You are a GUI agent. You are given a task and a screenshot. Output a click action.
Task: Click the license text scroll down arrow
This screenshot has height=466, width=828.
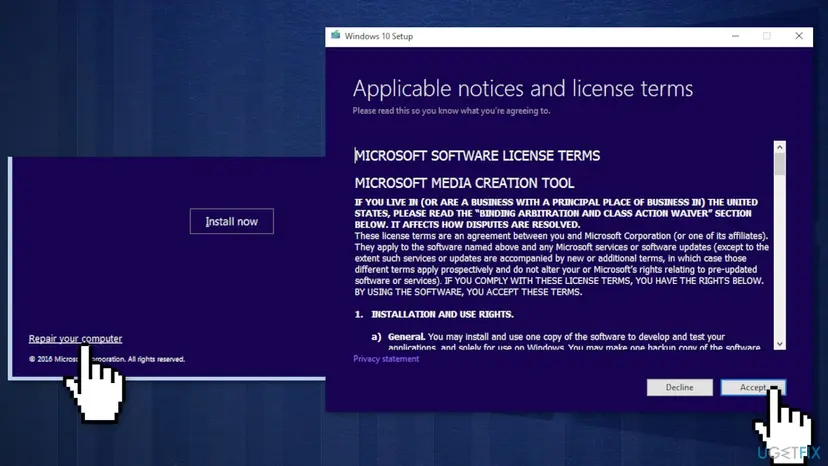point(779,343)
